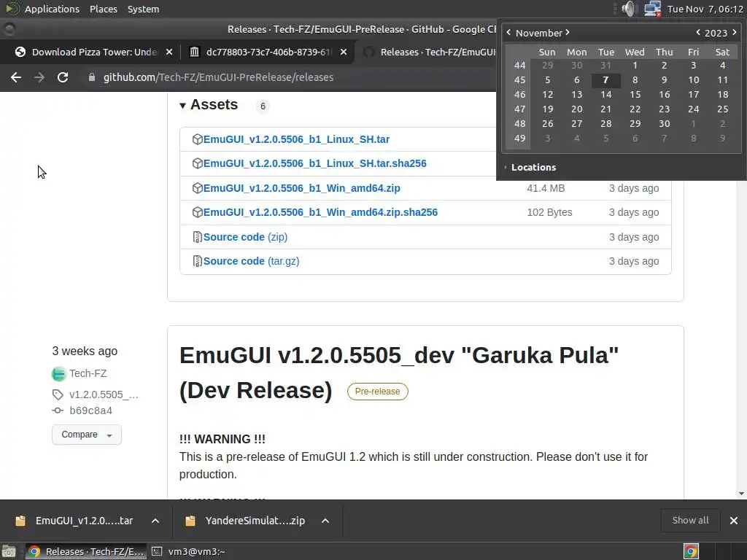The width and height of the screenshot is (747, 560).
Task: Collapse the Assets section triangle
Action: coord(182,105)
